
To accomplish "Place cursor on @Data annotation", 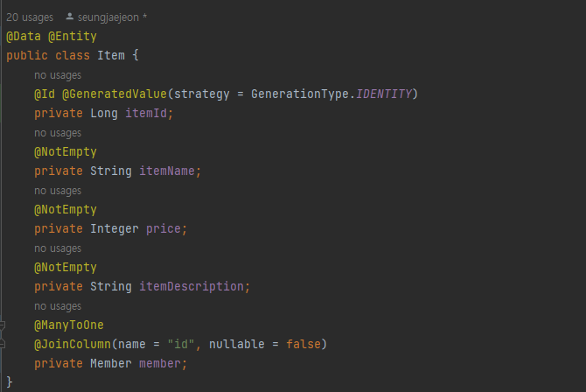I will click(x=24, y=36).
